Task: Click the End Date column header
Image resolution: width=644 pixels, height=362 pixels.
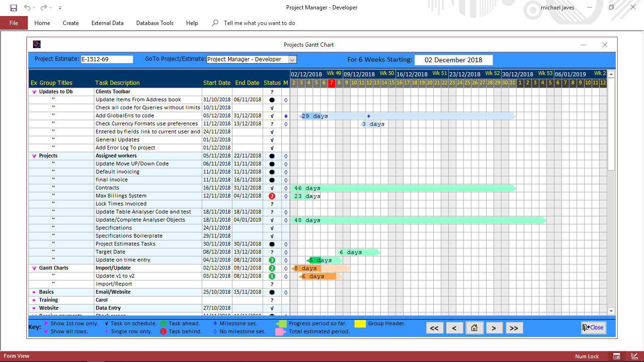Action: (248, 83)
